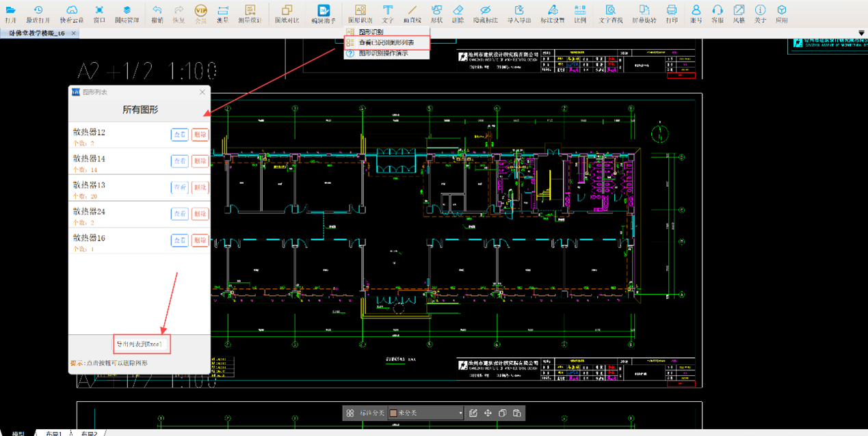The height and width of the screenshot is (436, 868).
Task: Select 查看已识别图形列表 menu entry
Action: pos(386,42)
